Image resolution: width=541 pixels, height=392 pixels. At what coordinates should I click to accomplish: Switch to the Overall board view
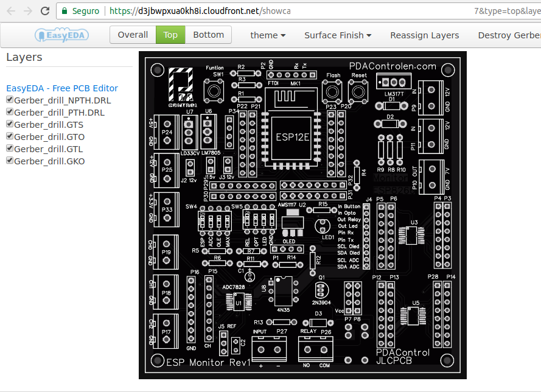[x=133, y=35]
